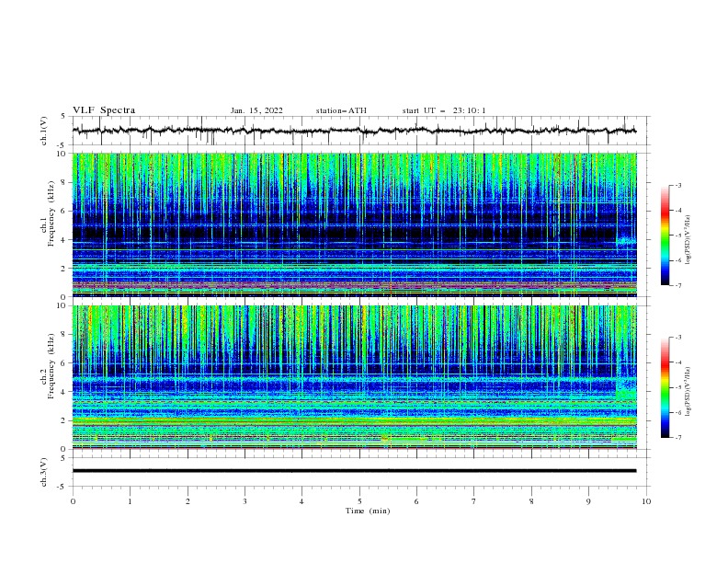
Task: Select the date text "Jan. 15, 2022"
Action: coord(256,110)
